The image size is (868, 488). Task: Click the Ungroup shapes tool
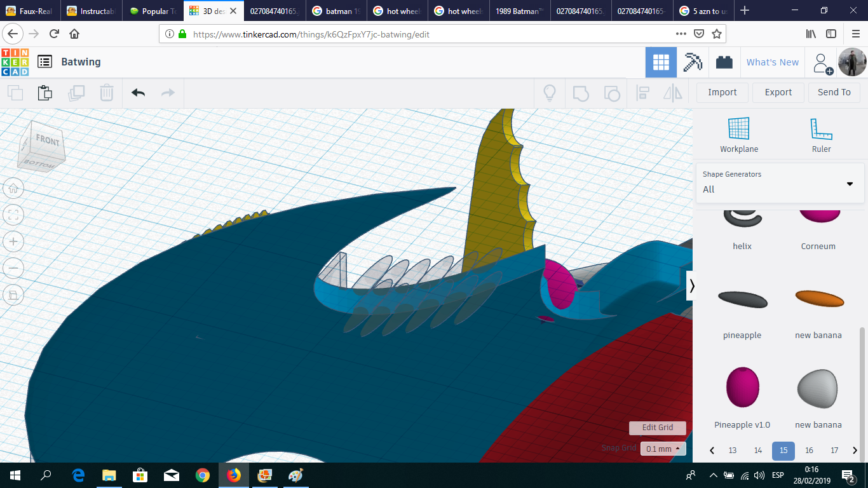611,93
